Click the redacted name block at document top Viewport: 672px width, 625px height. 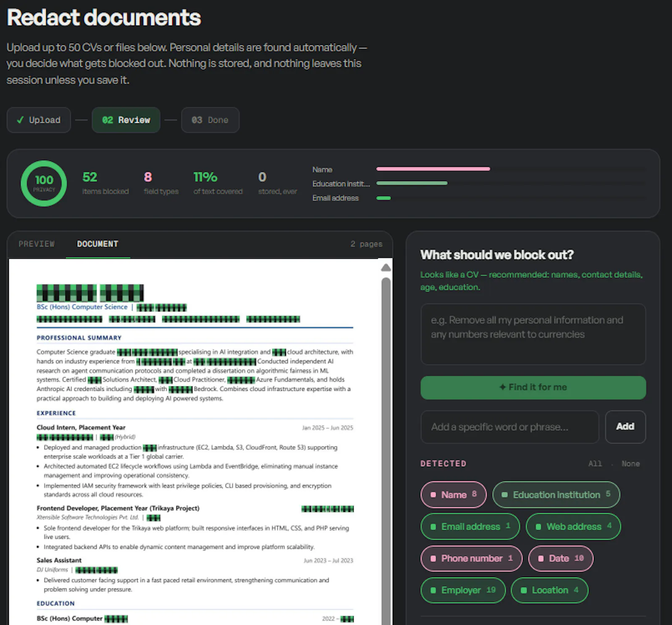click(x=90, y=293)
